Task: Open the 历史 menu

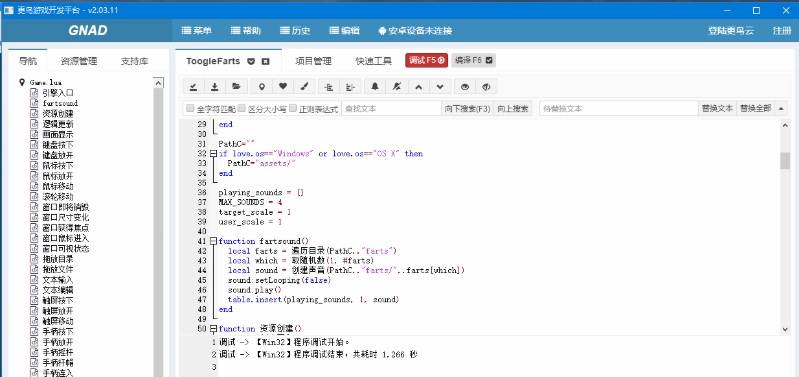Action: (x=295, y=31)
